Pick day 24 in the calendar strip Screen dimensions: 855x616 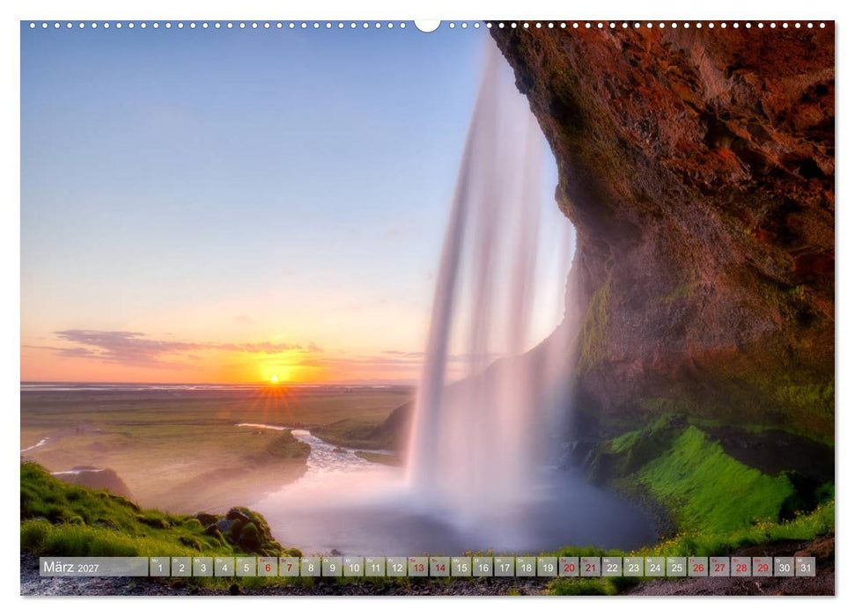coord(655,567)
